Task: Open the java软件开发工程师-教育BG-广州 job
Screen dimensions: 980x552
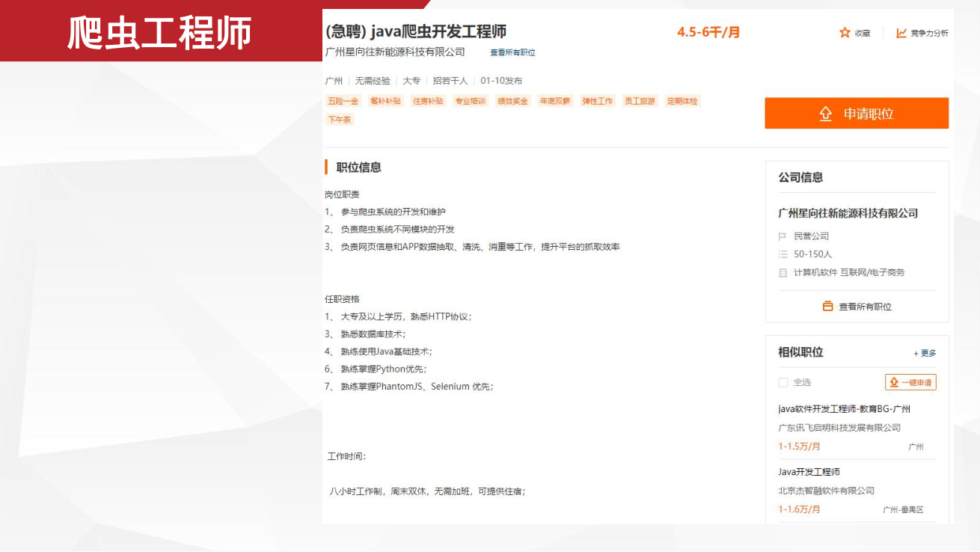Action: tap(844, 409)
